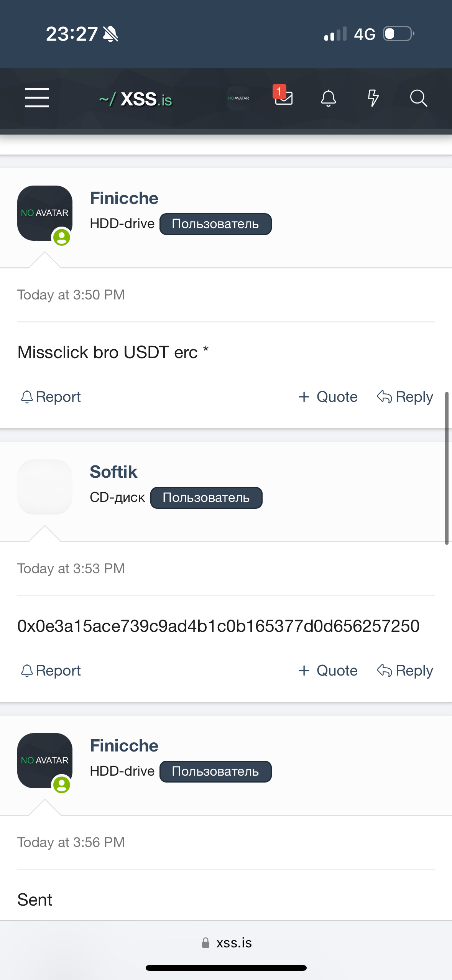Grab the page scrollbar on right edge
This screenshot has width=452, height=980.
pyautogui.click(x=447, y=468)
